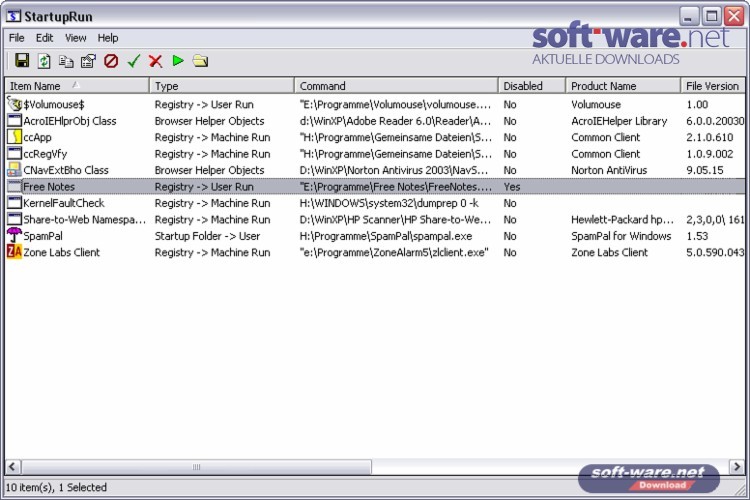This screenshot has width=750, height=500.
Task: Click the ccApp row icon
Action: 14,137
